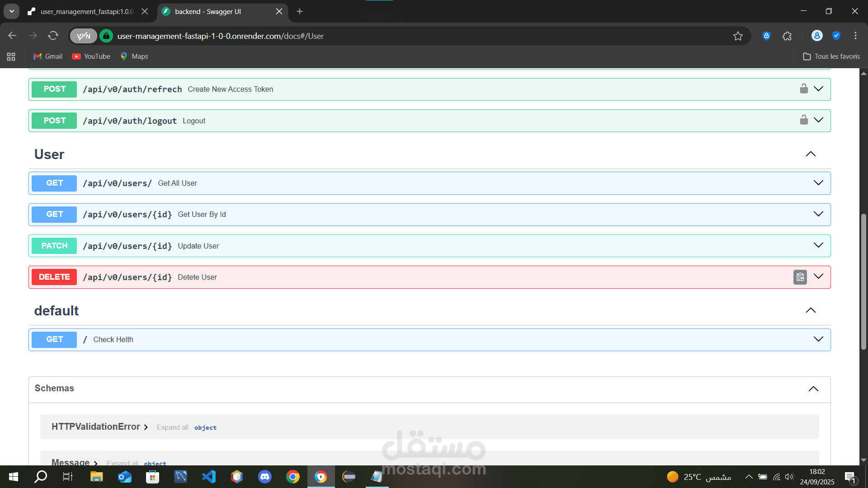
Task: Open the Tous les favoris bookmarks folder
Action: [x=831, y=56]
